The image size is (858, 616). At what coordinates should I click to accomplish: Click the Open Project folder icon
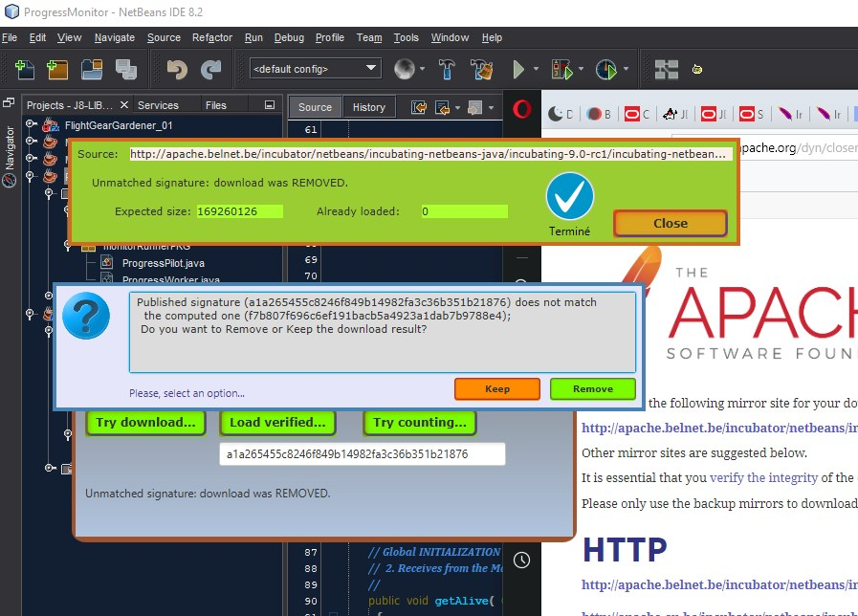[x=92, y=69]
